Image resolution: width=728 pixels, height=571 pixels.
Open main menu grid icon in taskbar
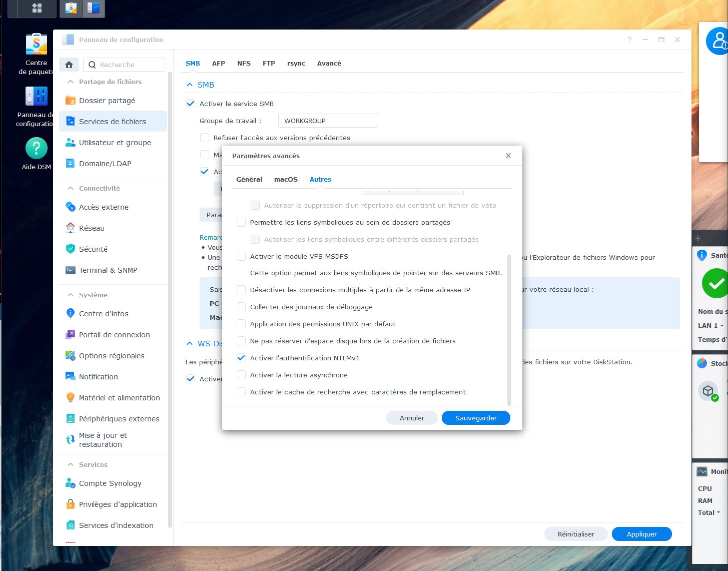pos(37,8)
